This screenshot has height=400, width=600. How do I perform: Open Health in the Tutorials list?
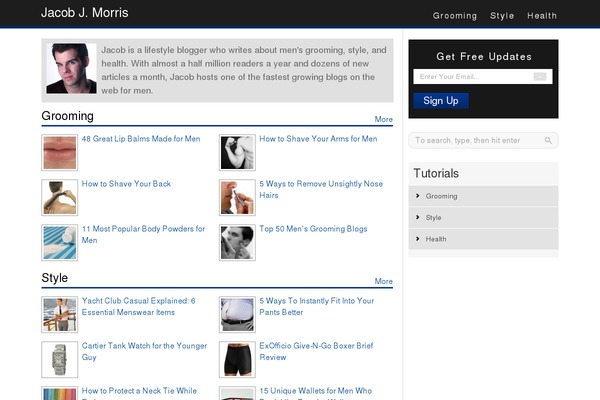click(436, 239)
